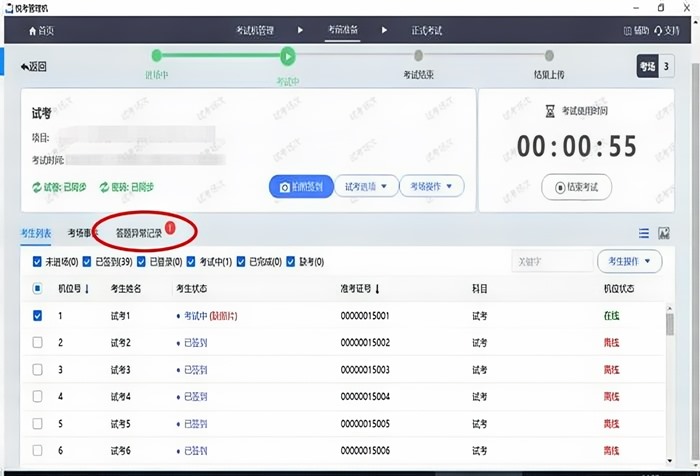Switch to image thumbnail view icon
700x476 pixels.
(x=664, y=233)
